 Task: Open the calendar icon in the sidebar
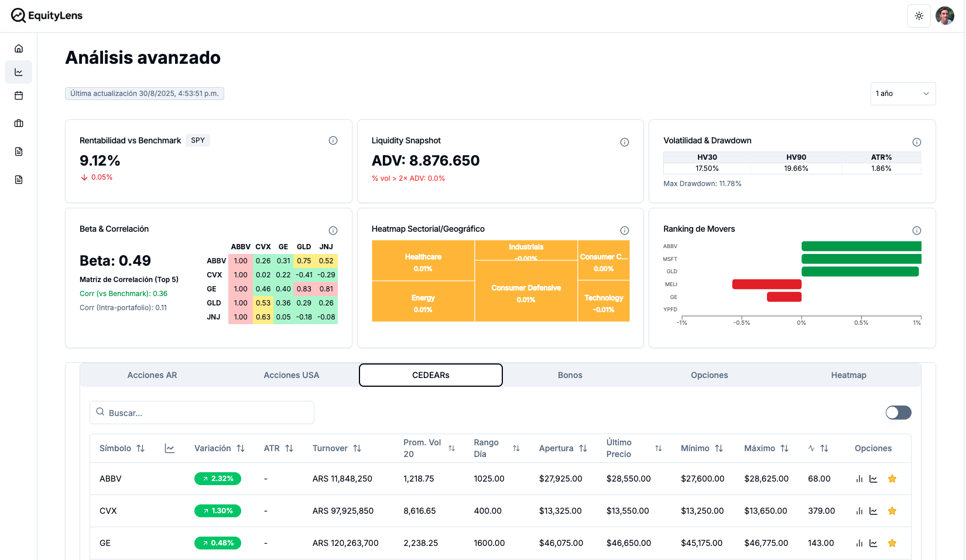tap(19, 95)
